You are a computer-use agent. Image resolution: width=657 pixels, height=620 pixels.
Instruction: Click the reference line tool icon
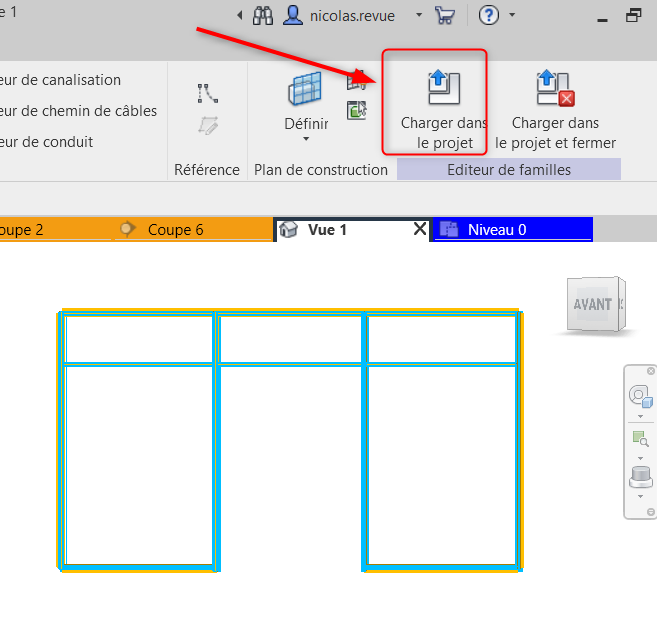click(x=207, y=93)
